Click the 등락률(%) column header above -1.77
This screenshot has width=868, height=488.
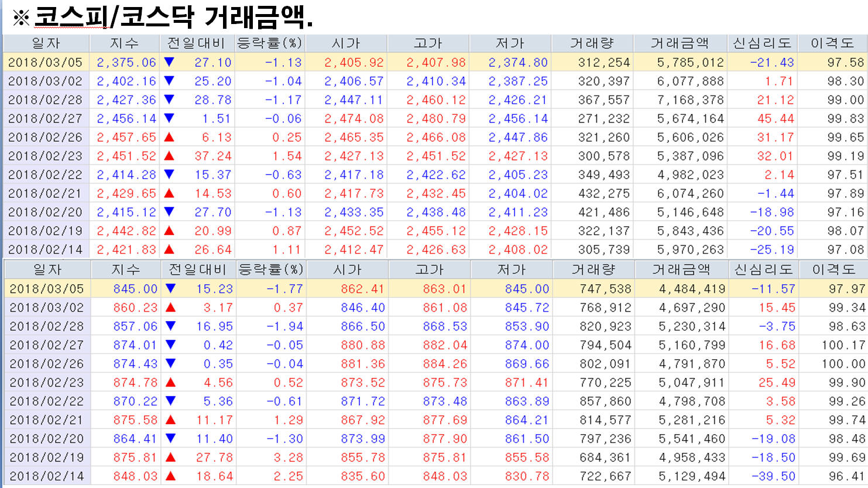tap(271, 269)
